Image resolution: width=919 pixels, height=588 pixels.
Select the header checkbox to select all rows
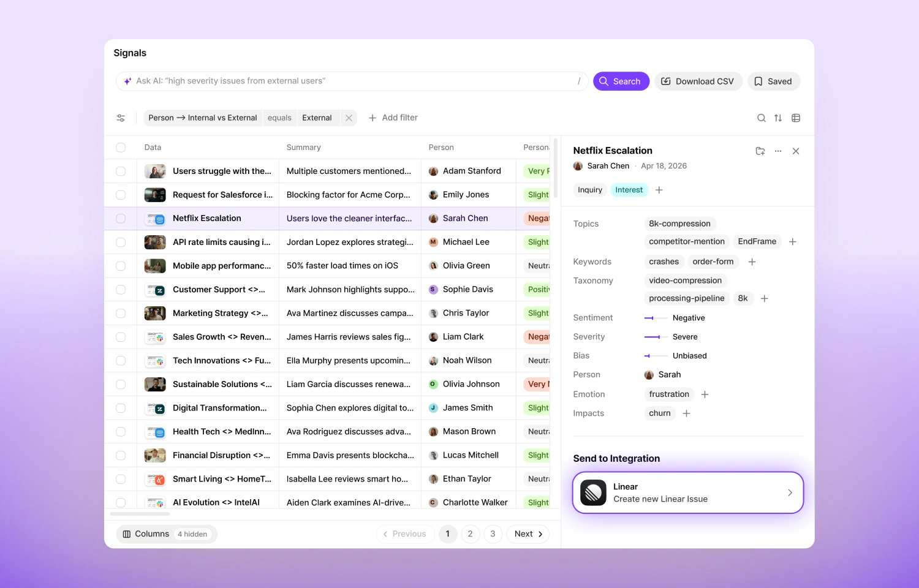[121, 147]
